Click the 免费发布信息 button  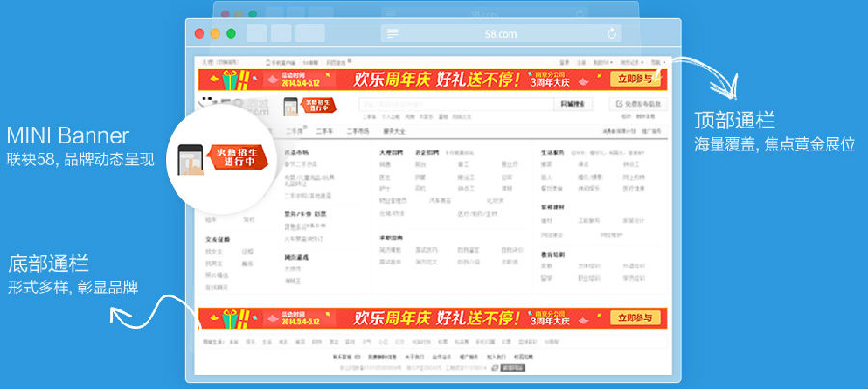pyautogui.click(x=639, y=104)
